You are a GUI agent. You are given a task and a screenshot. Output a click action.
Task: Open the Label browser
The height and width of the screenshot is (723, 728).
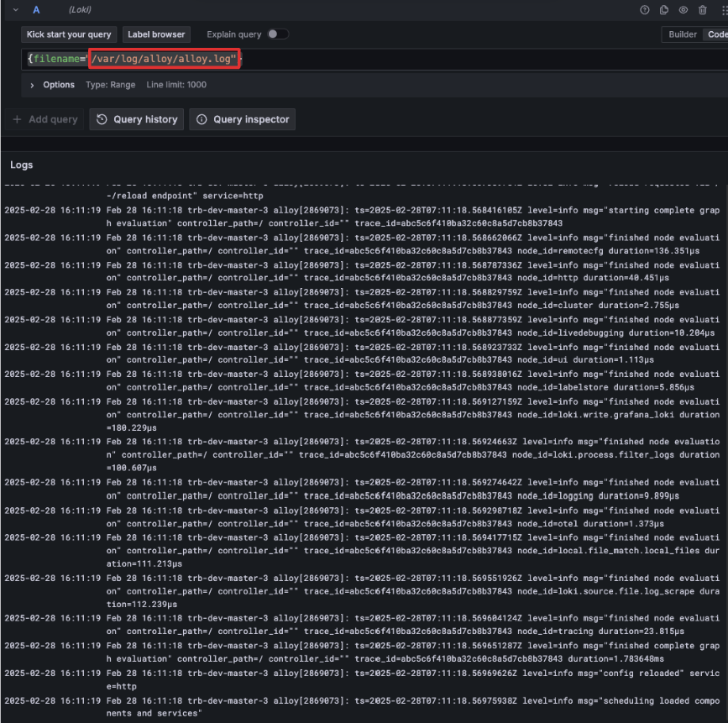click(x=156, y=34)
